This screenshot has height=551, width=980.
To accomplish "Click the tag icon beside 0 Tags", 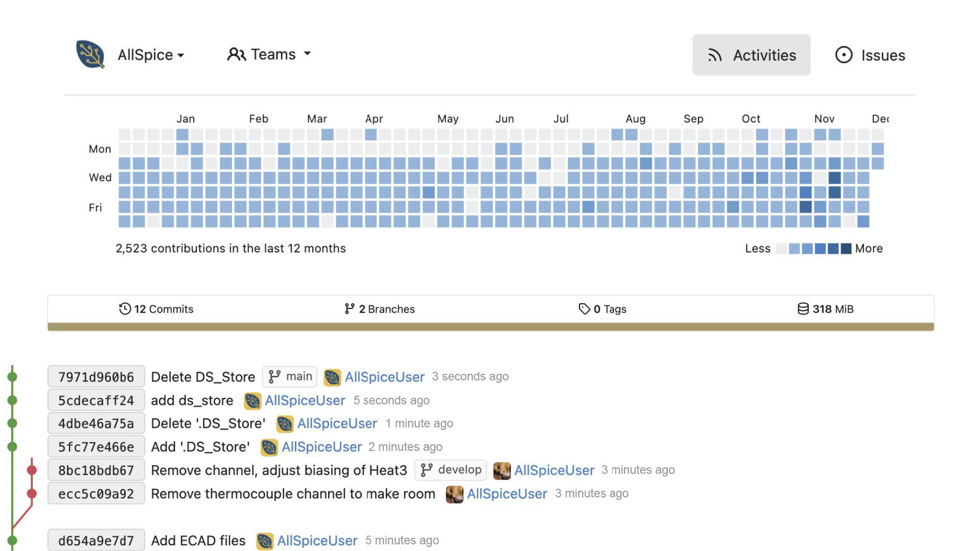I will pos(584,308).
